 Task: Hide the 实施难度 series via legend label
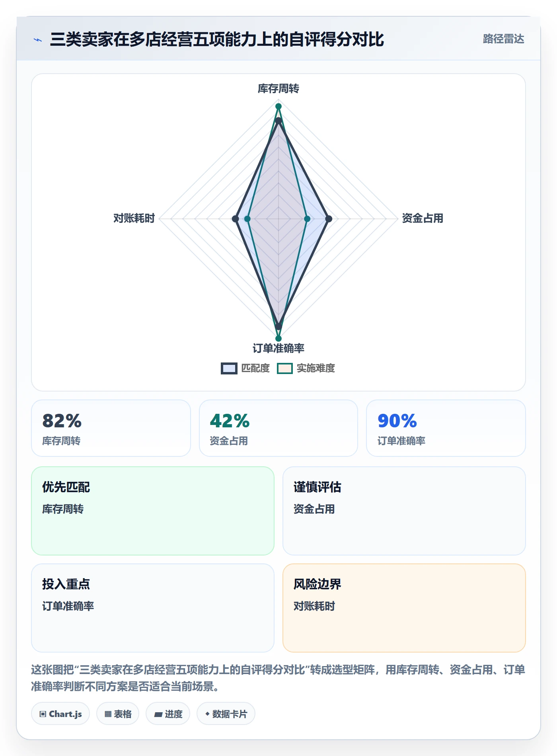(316, 368)
